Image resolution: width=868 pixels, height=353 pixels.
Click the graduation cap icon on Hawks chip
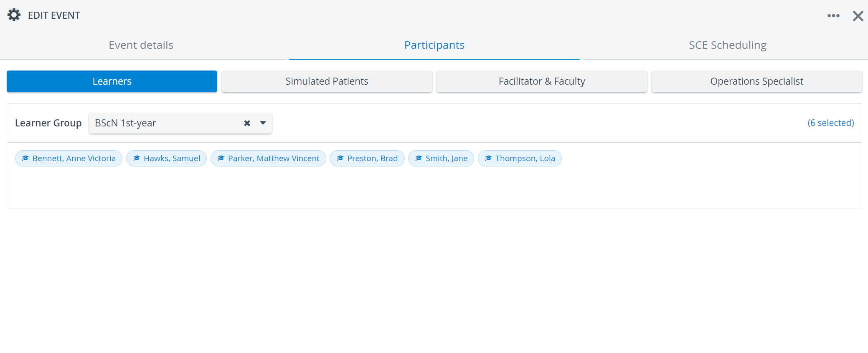[x=136, y=158]
